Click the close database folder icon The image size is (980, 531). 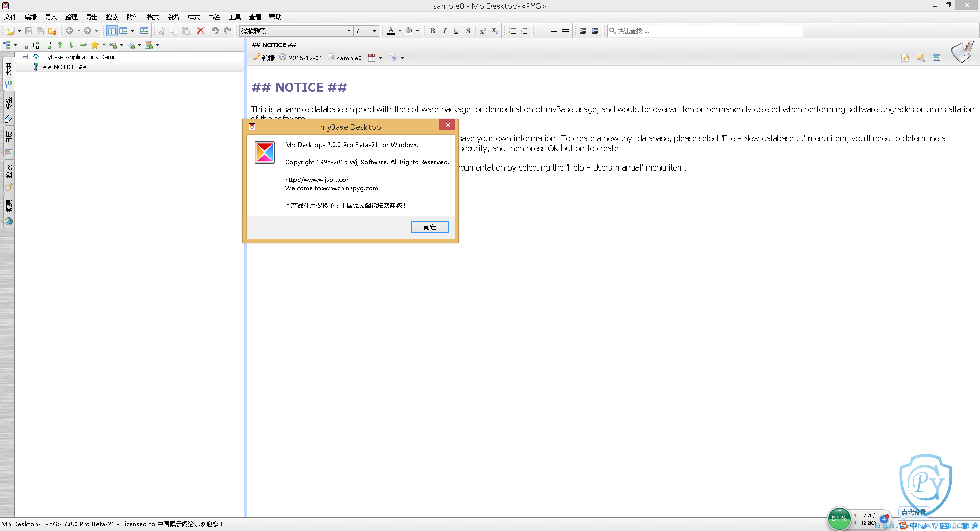(x=52, y=31)
